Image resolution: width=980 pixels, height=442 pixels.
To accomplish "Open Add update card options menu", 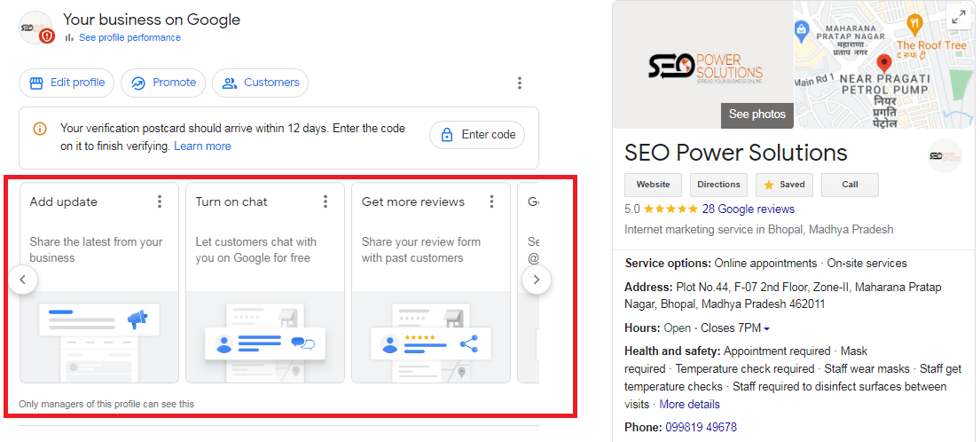I will [160, 201].
